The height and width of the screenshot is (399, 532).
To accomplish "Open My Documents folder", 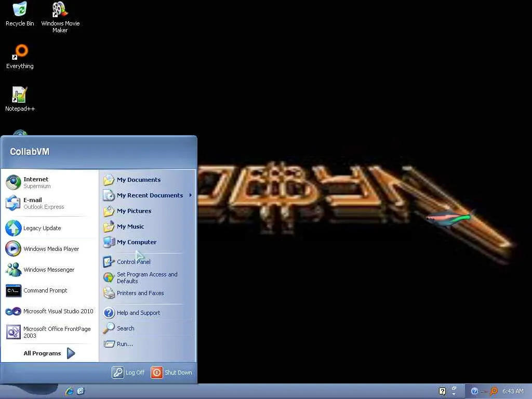I will pyautogui.click(x=148, y=180).
